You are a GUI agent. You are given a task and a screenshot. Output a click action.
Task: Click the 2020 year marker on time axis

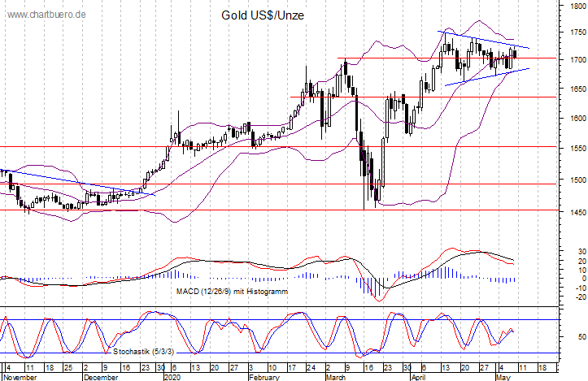[x=173, y=377]
